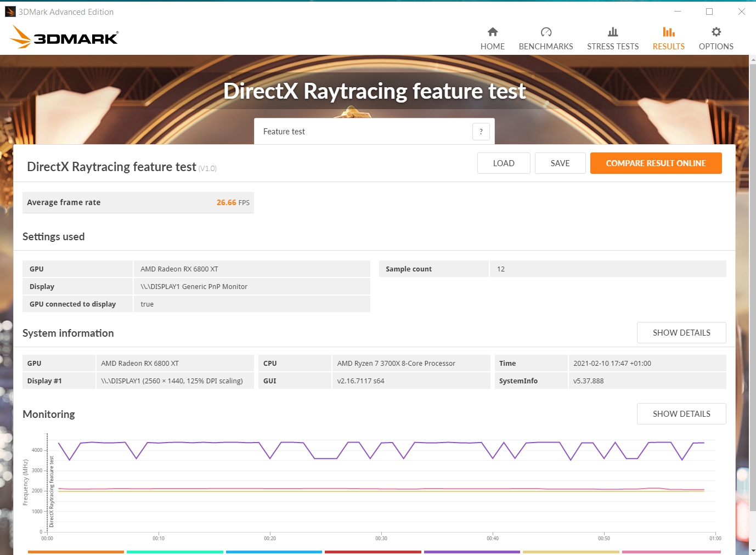This screenshot has width=756, height=555.
Task: Click the scrollbar up arrow
Action: click(x=753, y=59)
